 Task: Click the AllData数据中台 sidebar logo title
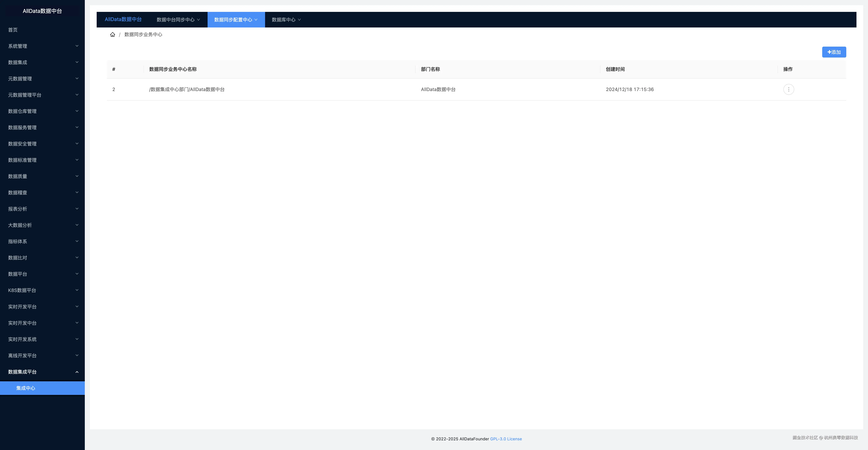(42, 11)
